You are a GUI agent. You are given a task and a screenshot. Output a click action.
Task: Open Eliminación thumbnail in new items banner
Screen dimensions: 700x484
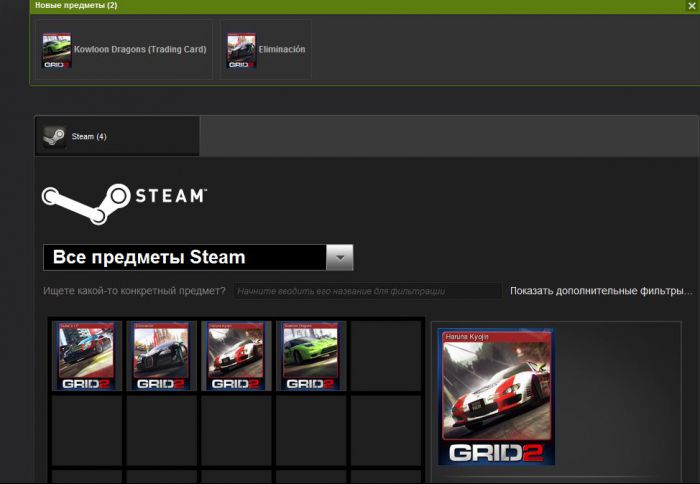(241, 49)
